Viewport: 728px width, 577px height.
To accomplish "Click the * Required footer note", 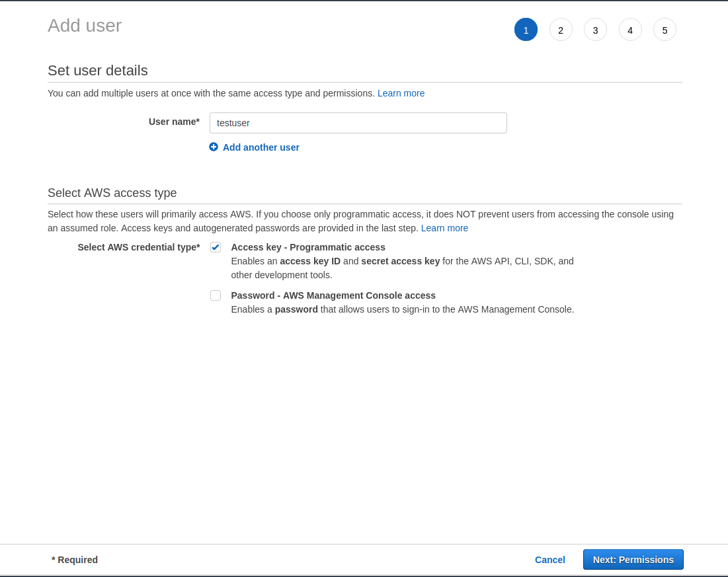I will (75, 560).
